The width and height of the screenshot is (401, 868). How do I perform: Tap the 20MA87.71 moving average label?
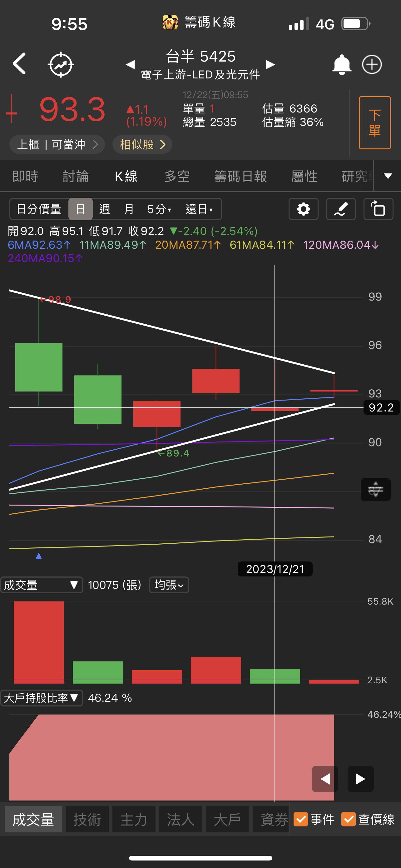point(188,245)
